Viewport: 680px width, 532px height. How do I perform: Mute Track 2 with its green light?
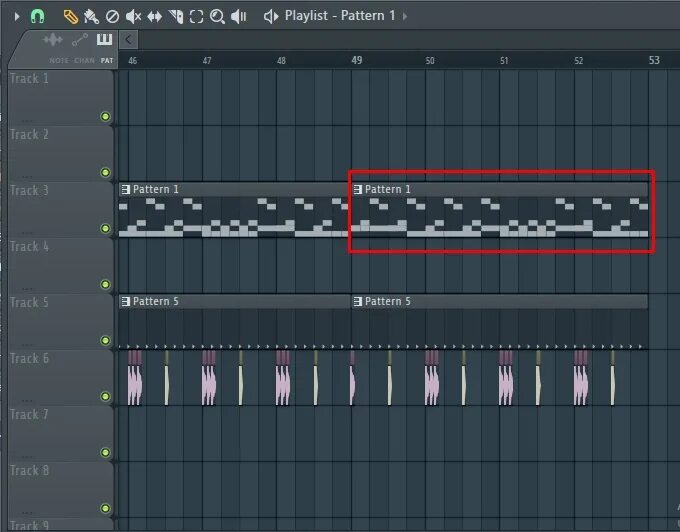pyautogui.click(x=105, y=172)
